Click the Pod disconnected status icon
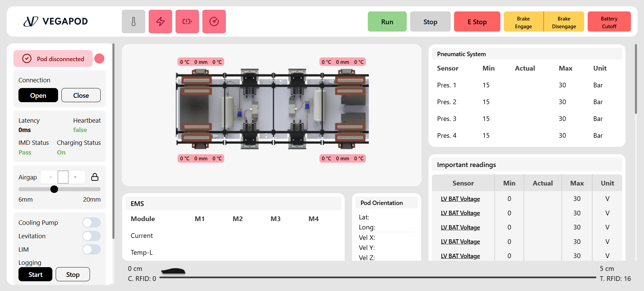Viewport: 644px width, 291px height. tap(27, 59)
